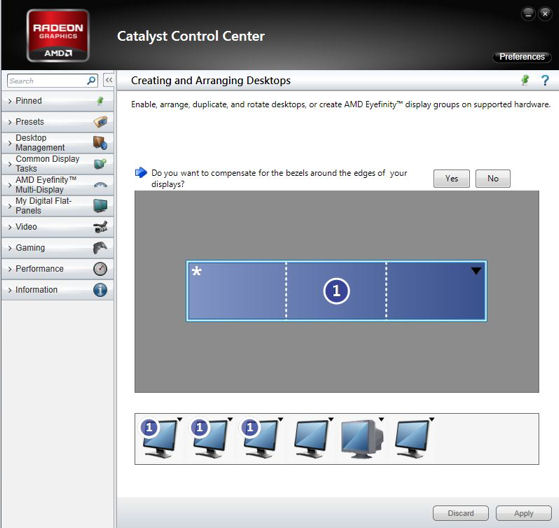Viewport: 559px width, 528px height.
Task: Open dropdown arrow of last tray monitor
Action: coord(432,419)
